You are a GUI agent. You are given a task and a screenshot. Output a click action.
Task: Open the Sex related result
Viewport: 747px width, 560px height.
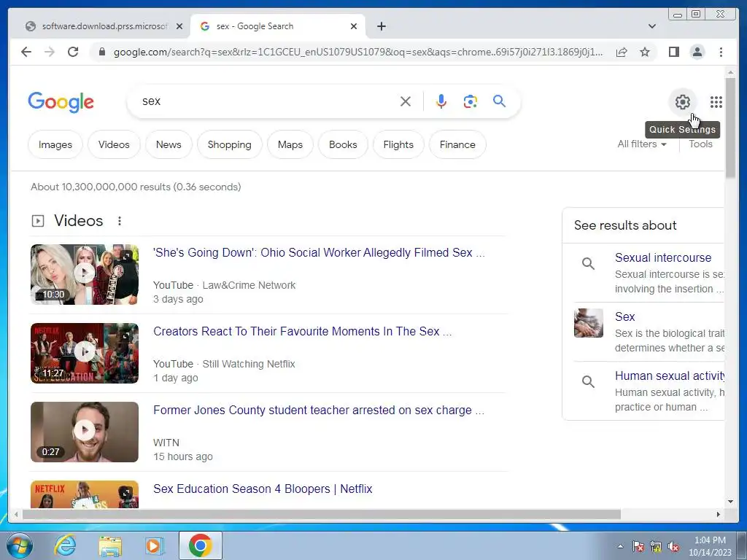click(x=624, y=316)
